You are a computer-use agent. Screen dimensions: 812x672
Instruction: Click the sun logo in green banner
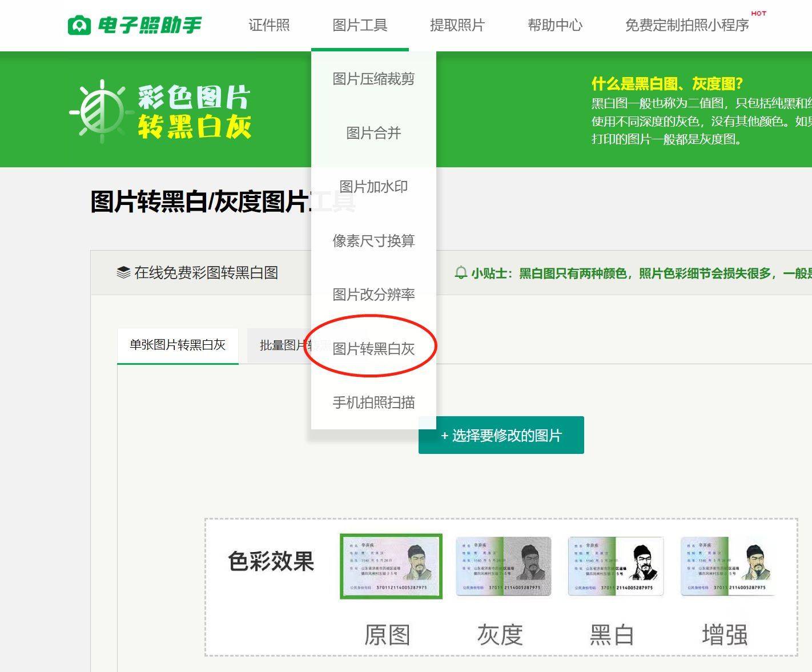pos(102,111)
